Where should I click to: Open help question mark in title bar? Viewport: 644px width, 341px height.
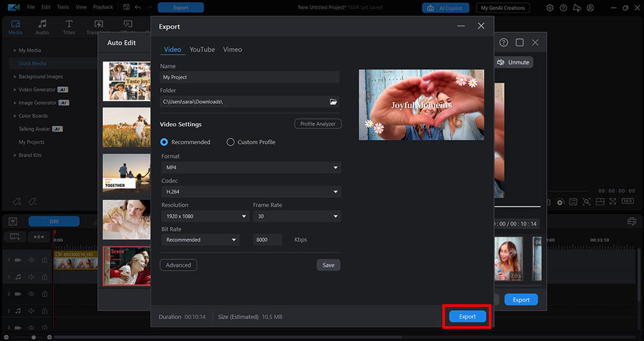(563, 8)
